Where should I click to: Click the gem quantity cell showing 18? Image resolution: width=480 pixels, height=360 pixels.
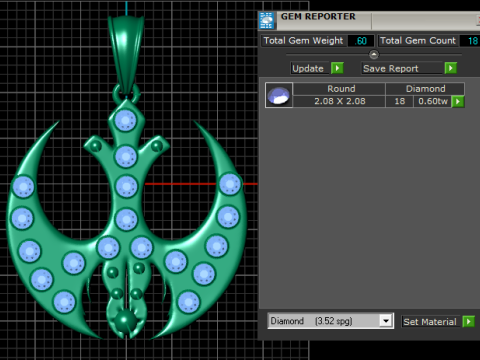(x=400, y=101)
